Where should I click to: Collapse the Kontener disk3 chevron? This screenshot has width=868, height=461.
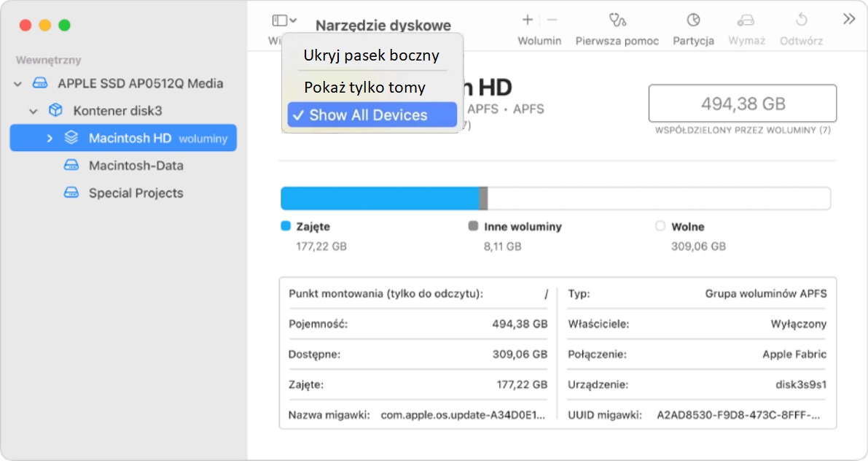pos(33,112)
